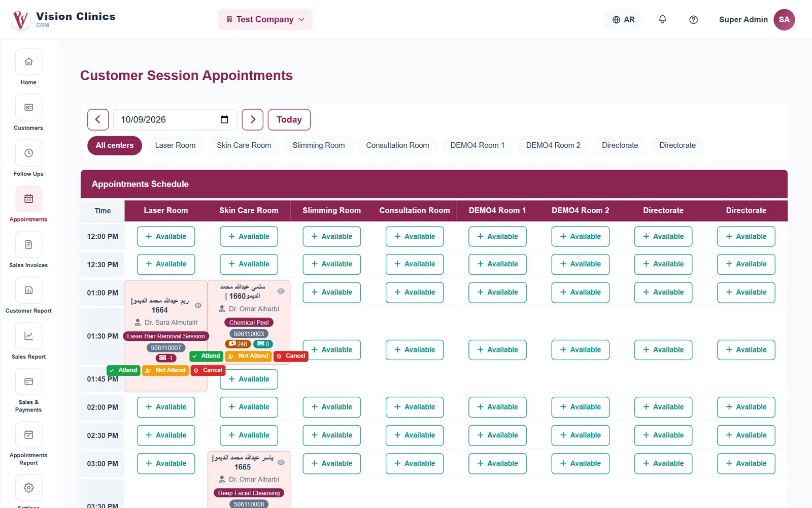Open the Sales Invoices sidebar icon
Screen dimensions: 812x508
(28, 245)
